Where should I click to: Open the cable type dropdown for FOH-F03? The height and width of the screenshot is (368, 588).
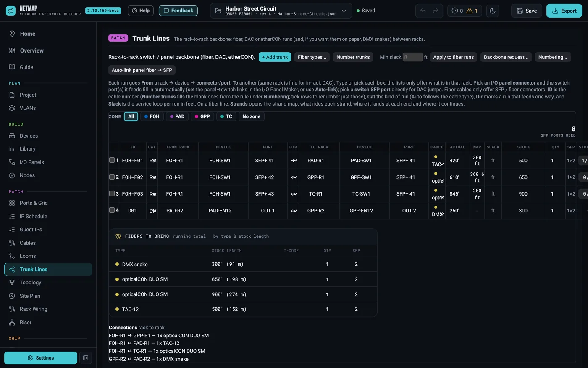click(437, 197)
